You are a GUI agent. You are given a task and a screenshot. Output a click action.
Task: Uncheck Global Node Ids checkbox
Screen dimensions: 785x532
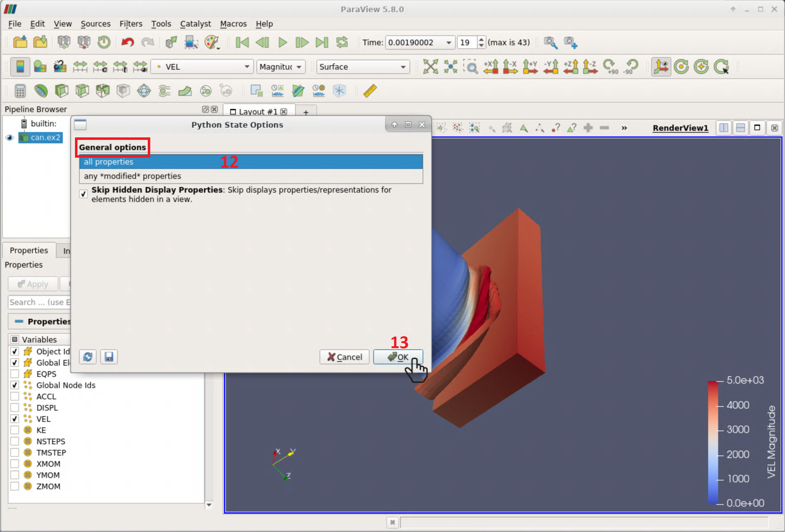pos(14,385)
